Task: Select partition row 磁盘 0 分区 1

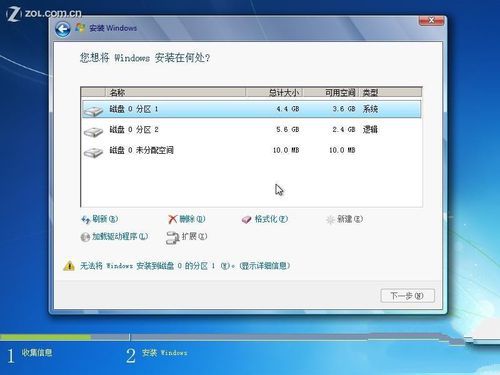Action: 252,109
